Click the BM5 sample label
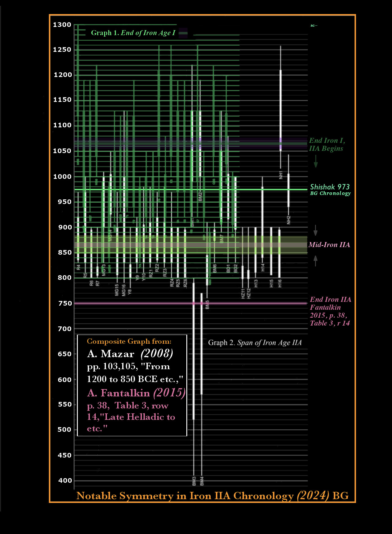This screenshot has height=534, width=392. [x=207, y=305]
